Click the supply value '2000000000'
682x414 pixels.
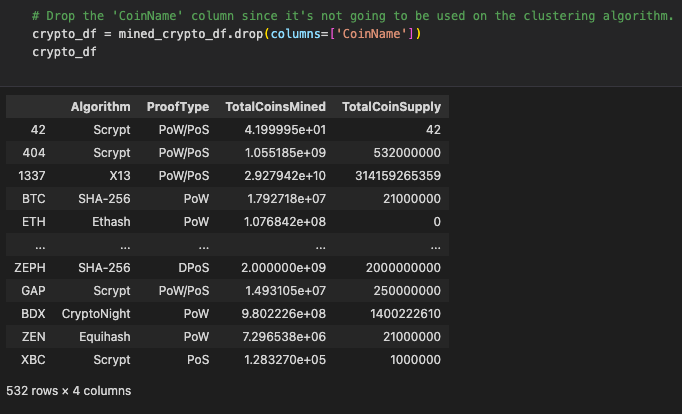coord(403,267)
